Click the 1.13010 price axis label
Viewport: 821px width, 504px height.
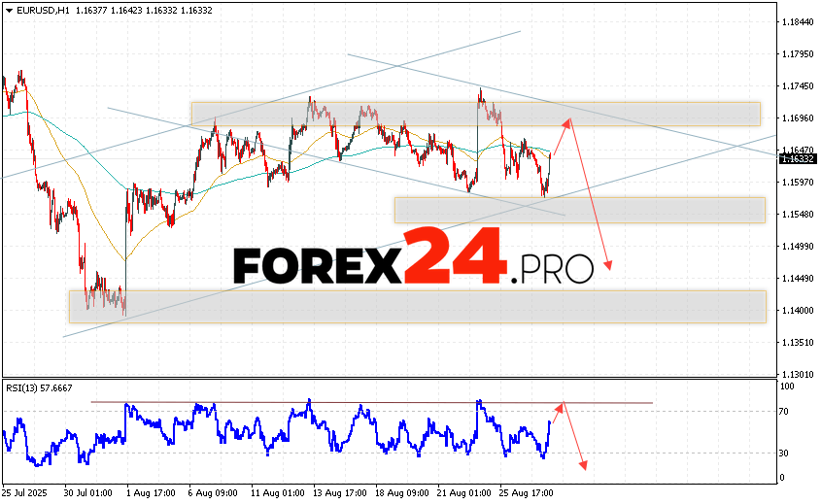click(799, 375)
